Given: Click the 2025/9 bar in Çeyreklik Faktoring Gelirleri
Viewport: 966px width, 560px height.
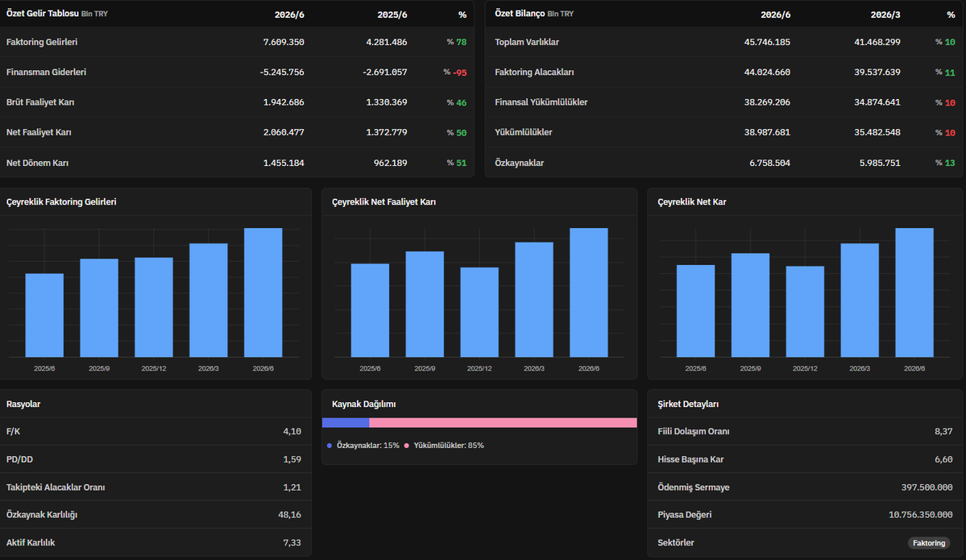Looking at the screenshot, I should pyautogui.click(x=99, y=308).
